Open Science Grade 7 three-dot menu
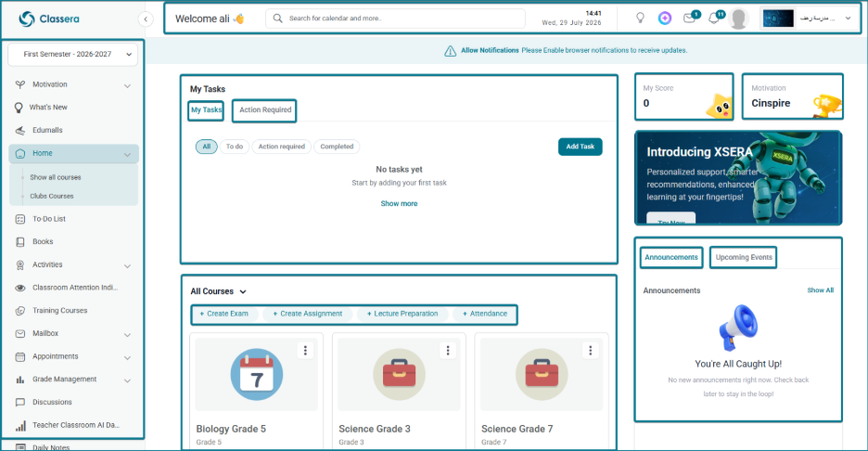868x451 pixels. coord(590,351)
